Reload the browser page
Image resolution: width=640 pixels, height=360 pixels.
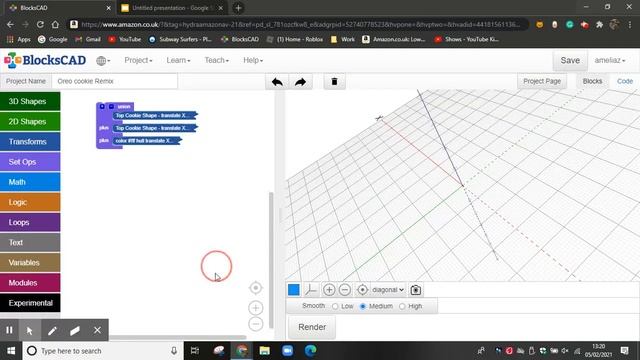40,24
